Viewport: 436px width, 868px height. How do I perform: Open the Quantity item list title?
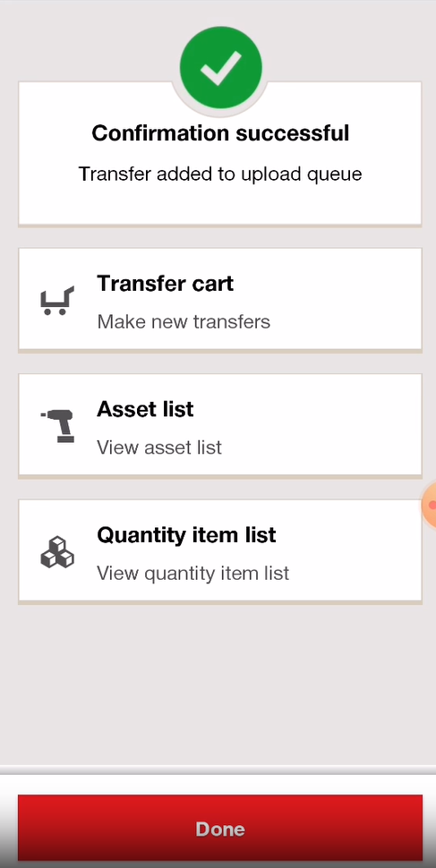tap(186, 535)
